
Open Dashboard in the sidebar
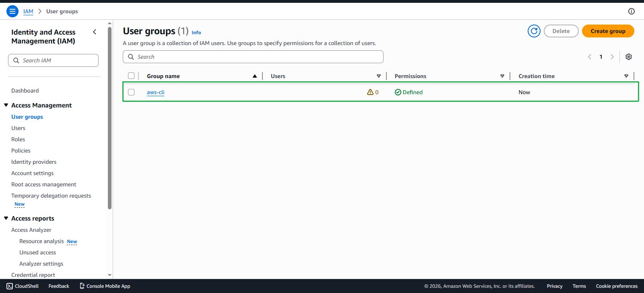point(25,91)
